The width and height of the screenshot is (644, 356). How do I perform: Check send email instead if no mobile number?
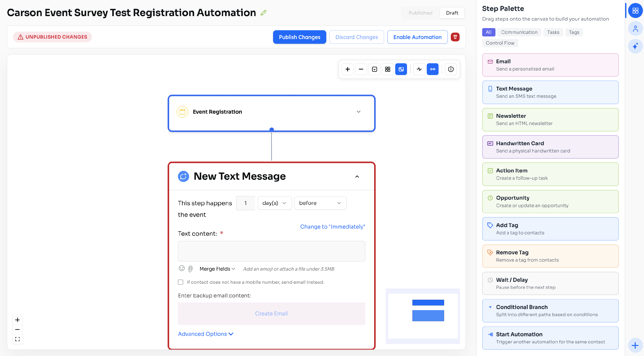181,282
